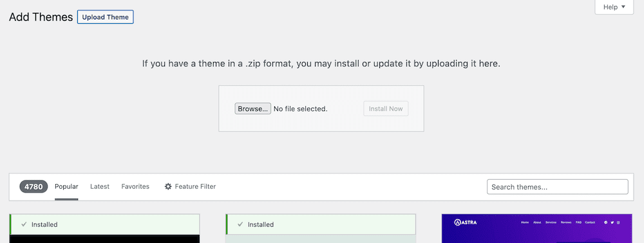Screen dimensions: 644x243
Task: Click the checkmark on second Installed banner
Action: tap(240, 224)
